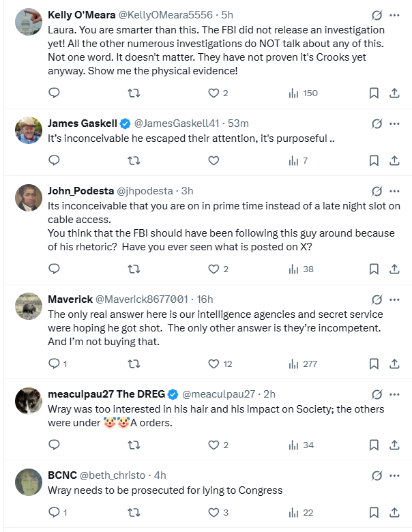Click Maverick's profile avatar
Image resolution: width=412 pixels, height=532 pixels.
(x=29, y=306)
